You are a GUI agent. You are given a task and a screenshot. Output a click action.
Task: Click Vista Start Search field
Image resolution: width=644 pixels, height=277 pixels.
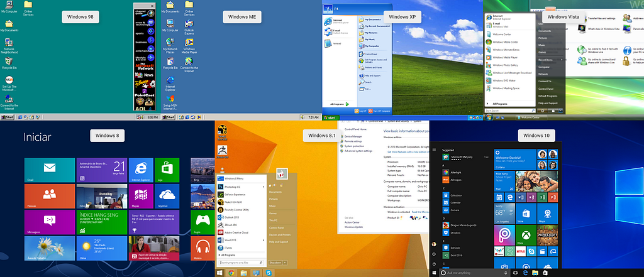pos(510,111)
